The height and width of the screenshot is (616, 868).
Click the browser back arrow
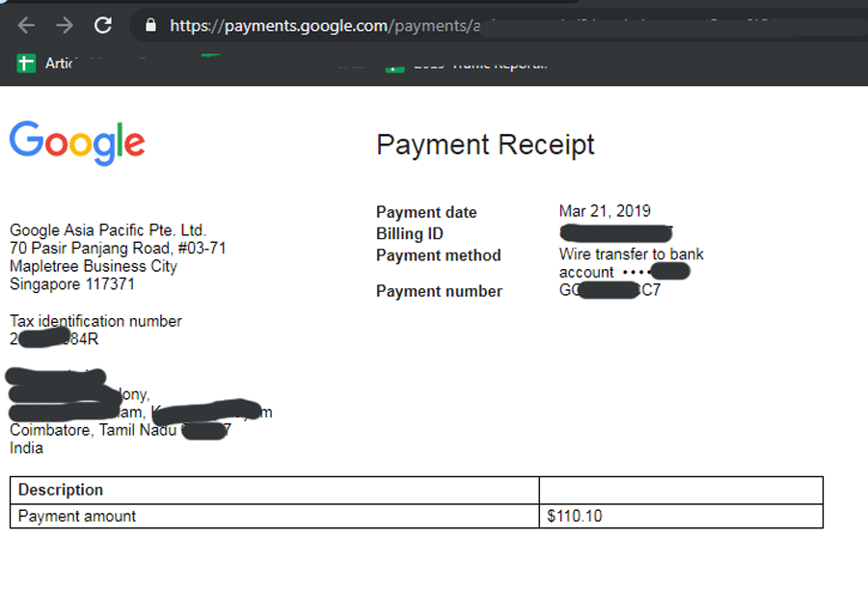pyautogui.click(x=26, y=25)
